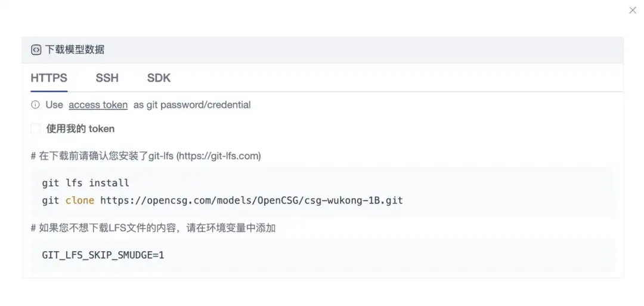The image size is (644, 306).
Task: Click the as git password/credential text
Action: [x=192, y=105]
